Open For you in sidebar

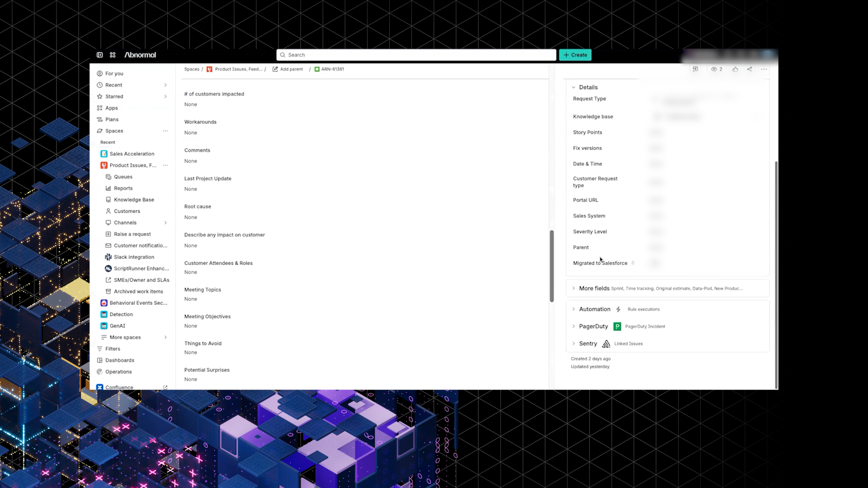[x=114, y=73]
